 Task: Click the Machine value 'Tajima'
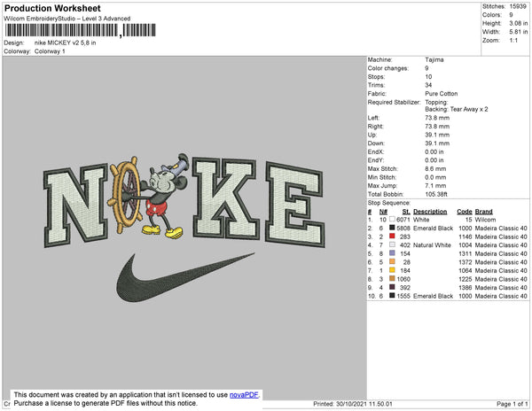[x=434, y=59]
